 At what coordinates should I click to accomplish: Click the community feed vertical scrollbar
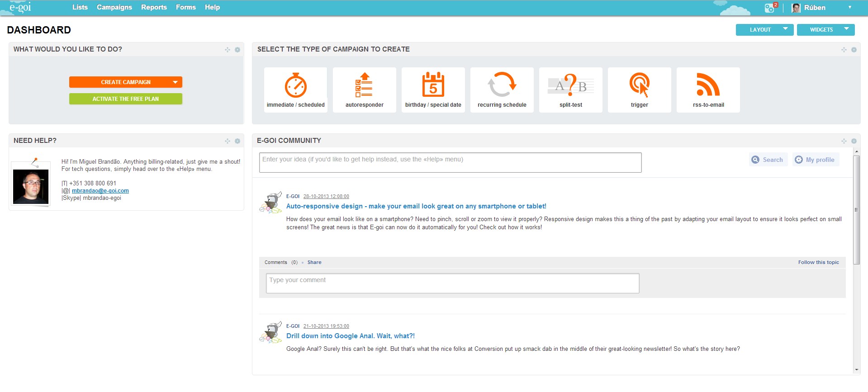tap(856, 210)
